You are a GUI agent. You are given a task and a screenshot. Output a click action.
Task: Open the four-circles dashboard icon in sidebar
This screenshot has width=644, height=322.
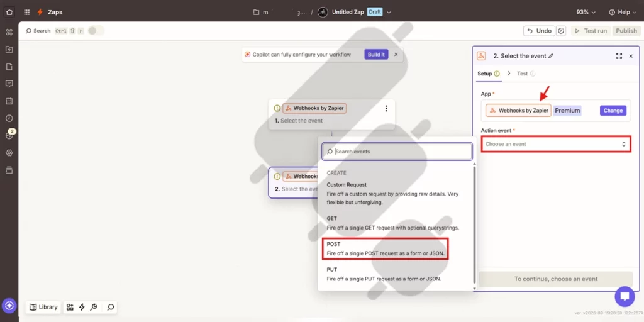tap(9, 32)
